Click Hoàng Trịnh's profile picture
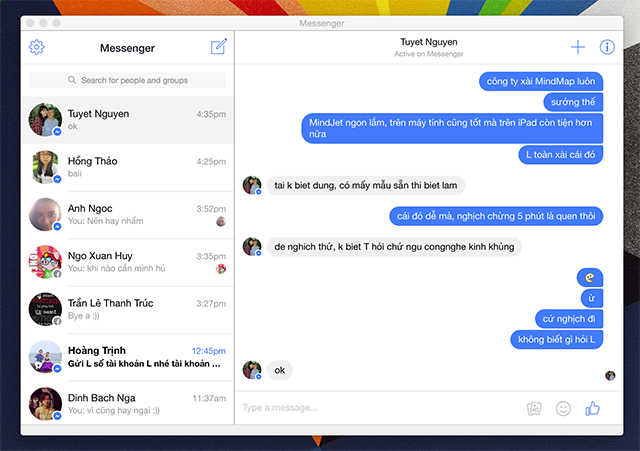The width and height of the screenshot is (640, 451). [x=45, y=356]
